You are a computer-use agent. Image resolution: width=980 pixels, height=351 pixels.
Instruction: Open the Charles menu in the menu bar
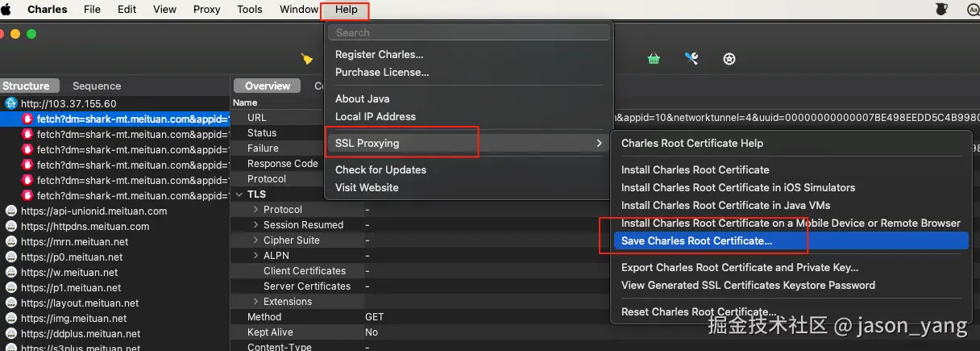pyautogui.click(x=48, y=10)
